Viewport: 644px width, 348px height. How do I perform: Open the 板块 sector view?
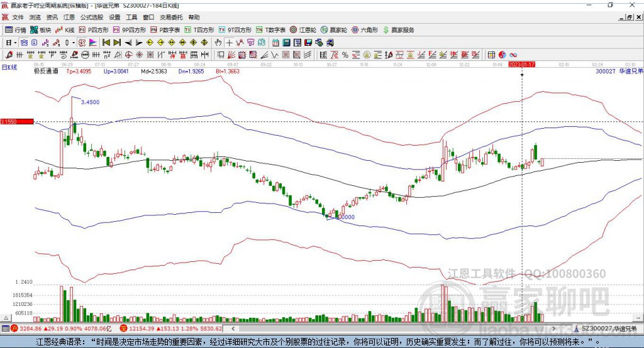[x=41, y=30]
